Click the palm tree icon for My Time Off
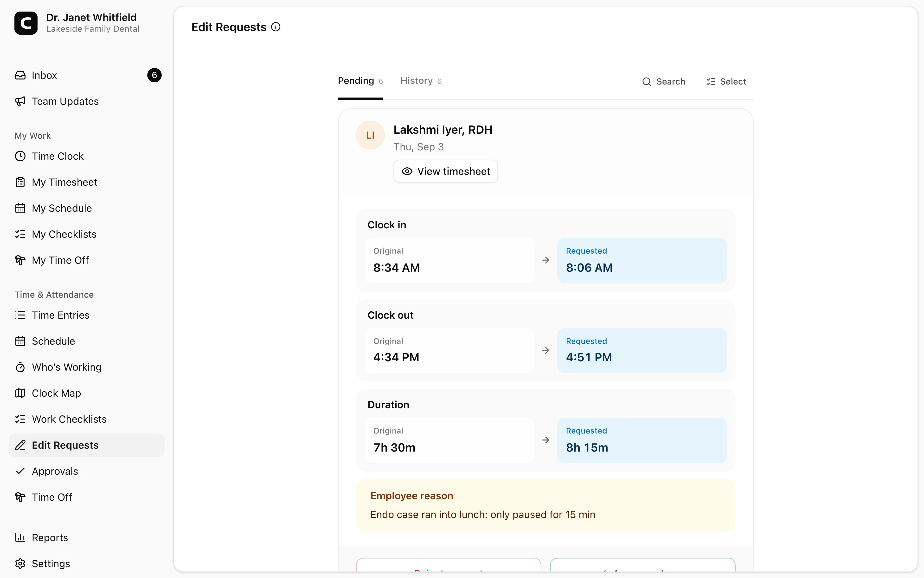Image resolution: width=924 pixels, height=578 pixels. [x=20, y=260]
